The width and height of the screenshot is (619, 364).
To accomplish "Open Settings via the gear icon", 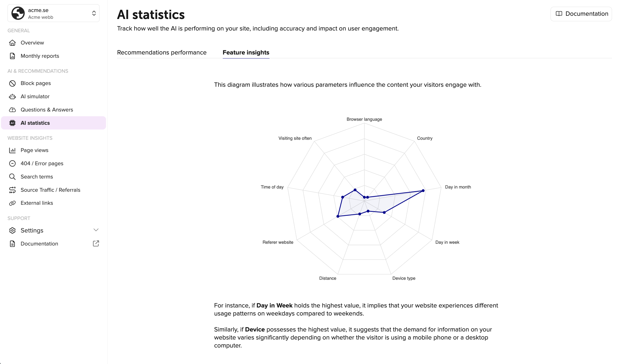I will point(12,230).
